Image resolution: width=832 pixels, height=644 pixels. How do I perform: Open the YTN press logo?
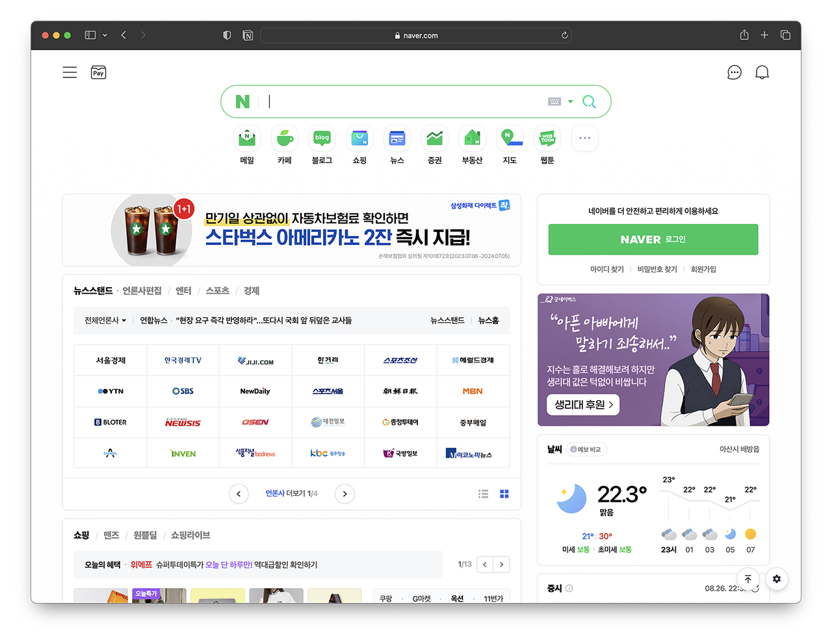coord(110,391)
